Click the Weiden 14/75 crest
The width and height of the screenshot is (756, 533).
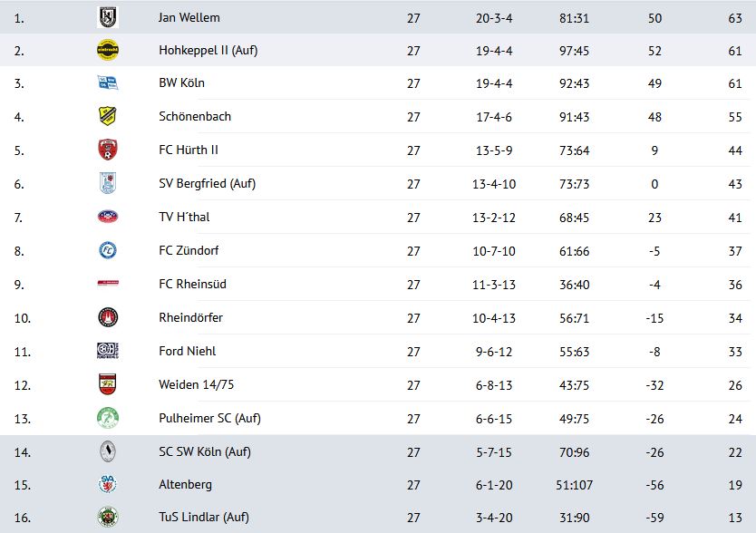[x=108, y=384]
